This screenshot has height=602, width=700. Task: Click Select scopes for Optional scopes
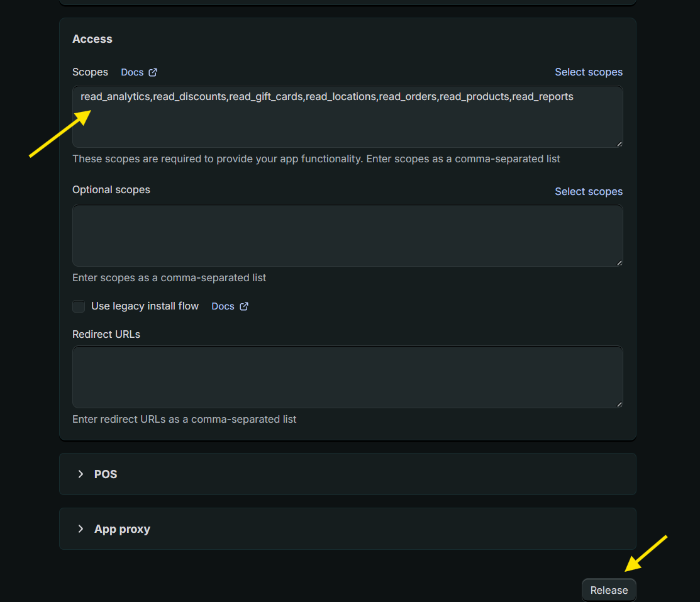tap(588, 191)
